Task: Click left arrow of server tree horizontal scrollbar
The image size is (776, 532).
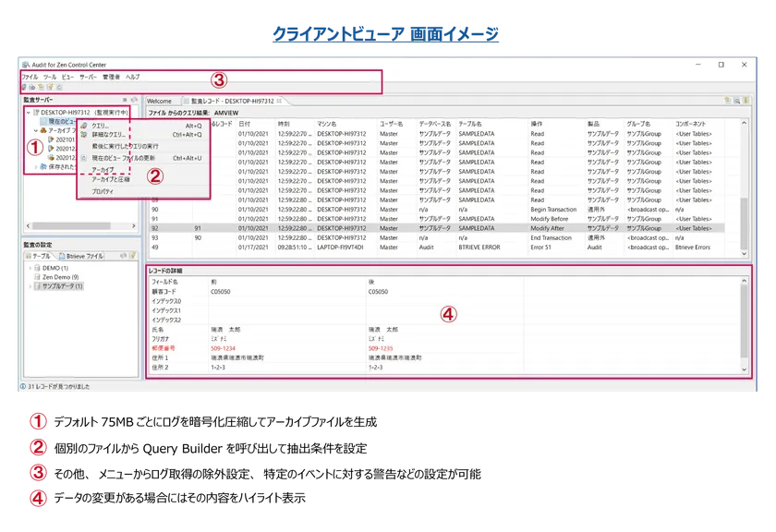Action: point(29,225)
